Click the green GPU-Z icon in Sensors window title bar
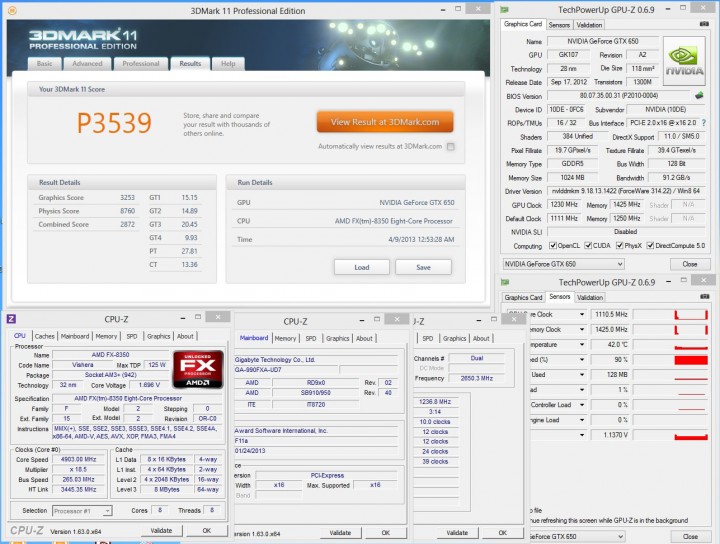The height and width of the screenshot is (544, 720). 505,282
